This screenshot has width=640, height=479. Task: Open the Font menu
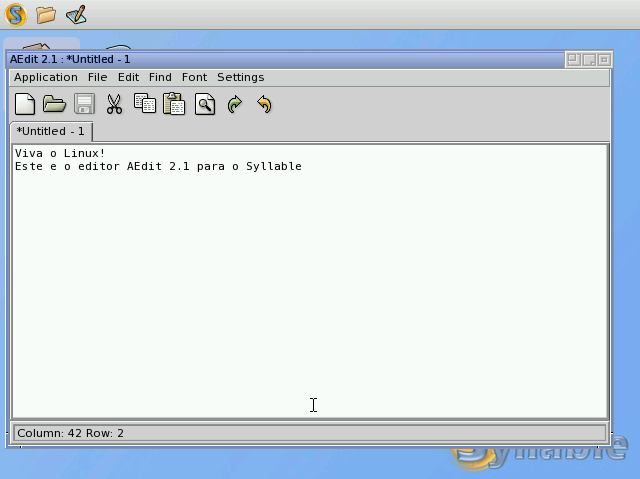click(x=194, y=77)
